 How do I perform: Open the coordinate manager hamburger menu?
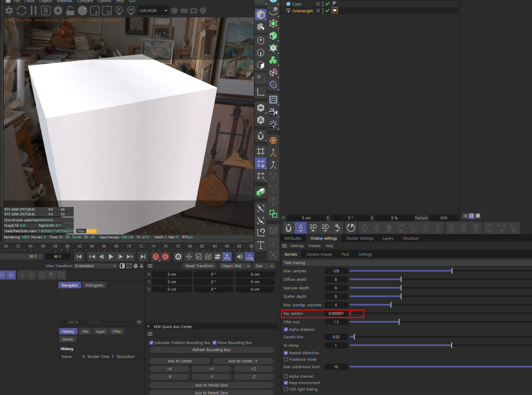(150, 266)
